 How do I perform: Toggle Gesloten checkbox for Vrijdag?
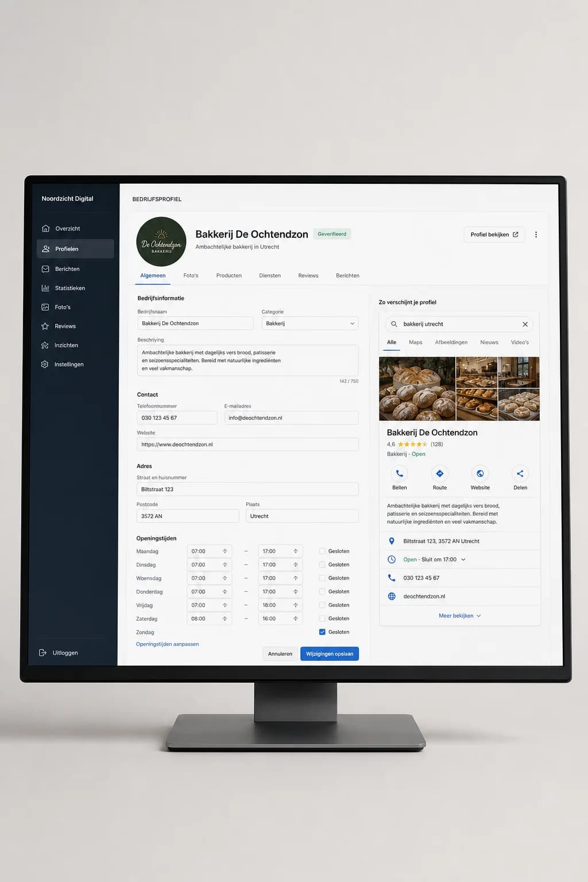pos(322,605)
